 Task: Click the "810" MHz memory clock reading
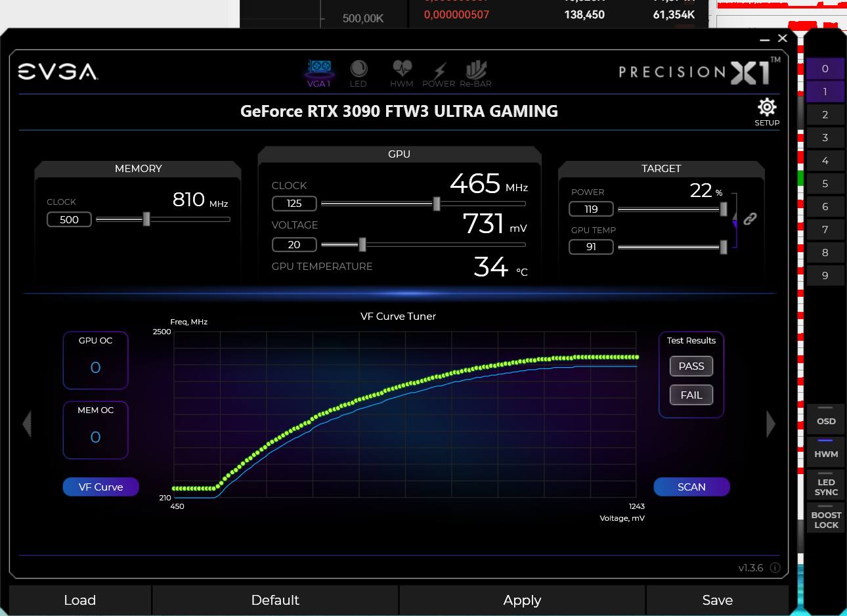pyautogui.click(x=188, y=199)
